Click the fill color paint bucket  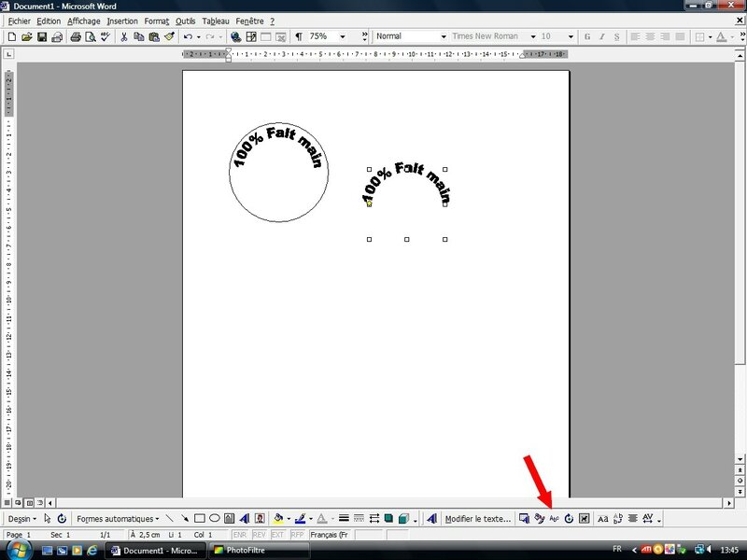[278, 519]
